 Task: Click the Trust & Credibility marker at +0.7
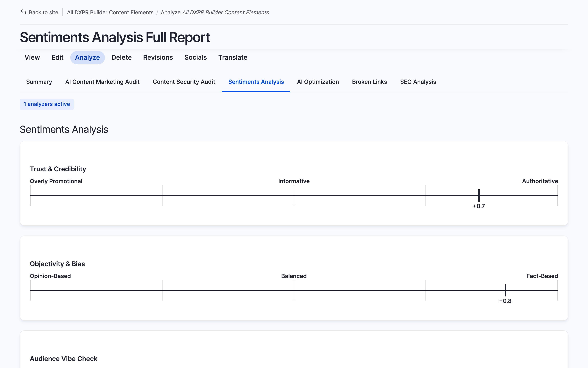(x=479, y=195)
